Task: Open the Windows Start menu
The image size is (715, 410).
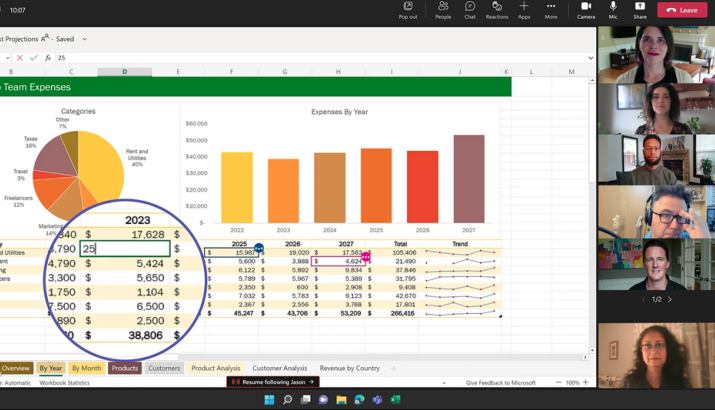Action: 269,400
